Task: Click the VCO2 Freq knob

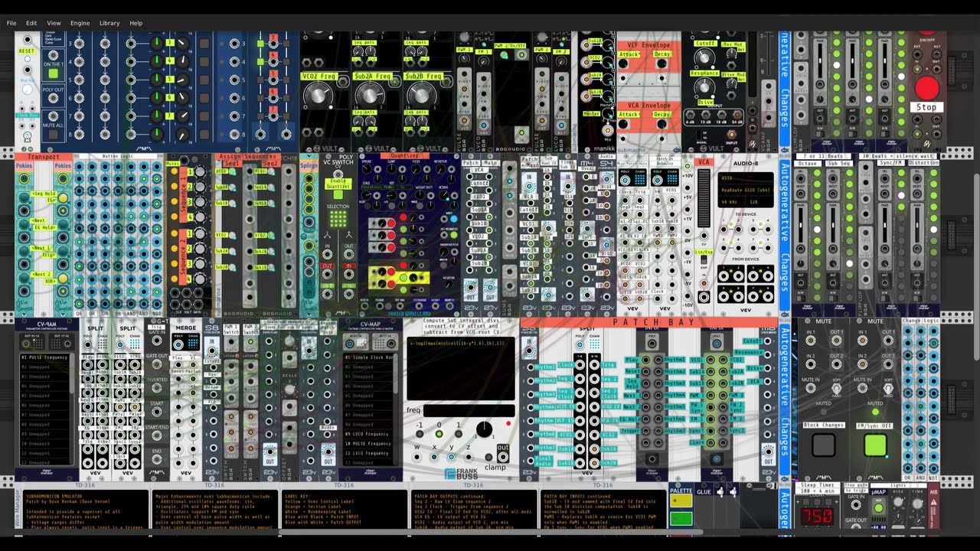Action: point(318,94)
